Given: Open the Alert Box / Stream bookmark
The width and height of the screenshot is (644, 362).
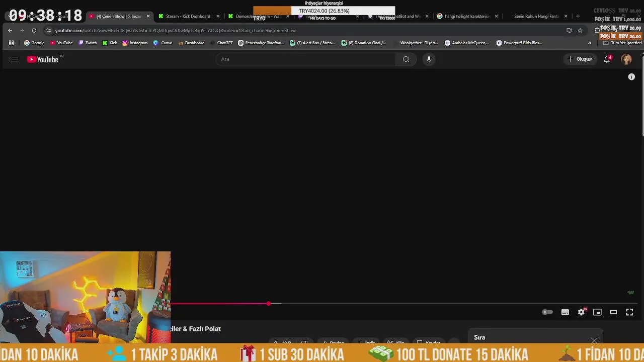Looking at the screenshot, I should [x=312, y=43].
